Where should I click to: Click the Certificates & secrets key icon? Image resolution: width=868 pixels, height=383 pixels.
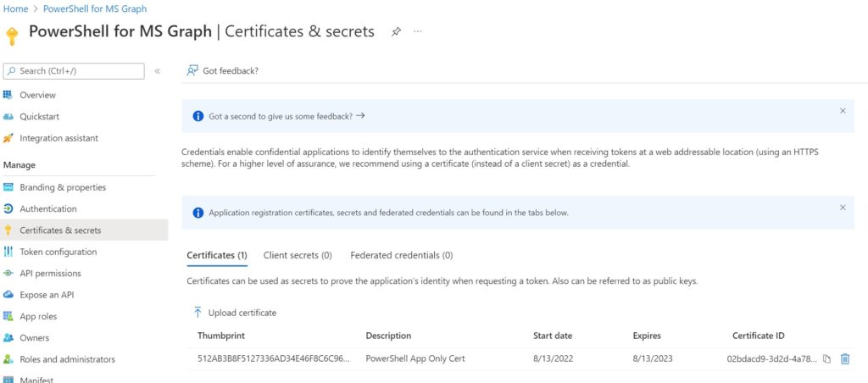click(8, 230)
